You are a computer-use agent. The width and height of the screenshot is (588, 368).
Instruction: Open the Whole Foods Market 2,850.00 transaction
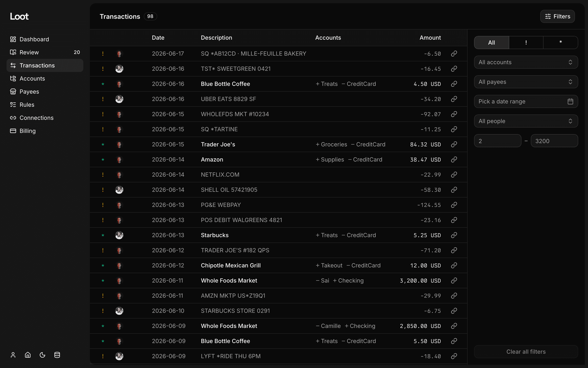278,326
